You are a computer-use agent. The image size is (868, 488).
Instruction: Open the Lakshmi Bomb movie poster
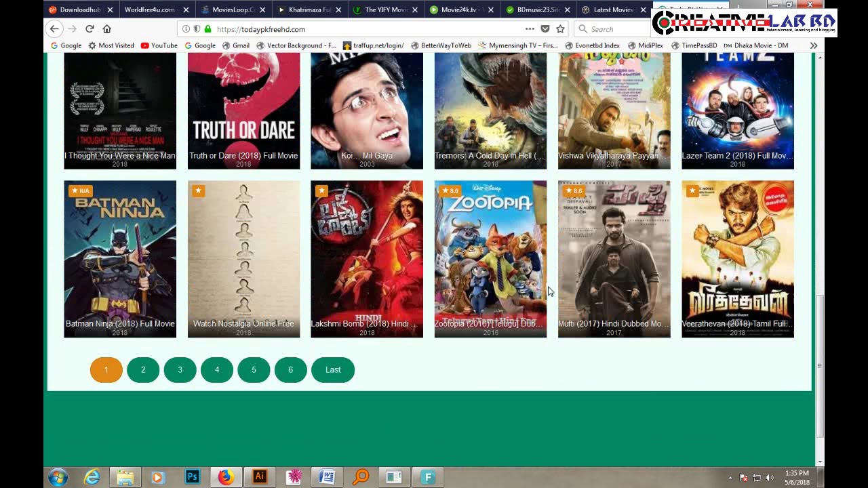[x=367, y=259]
